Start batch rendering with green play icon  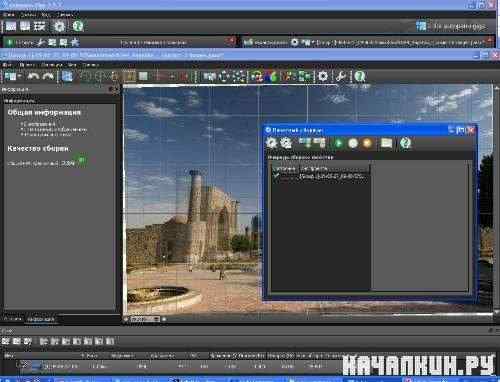338,143
